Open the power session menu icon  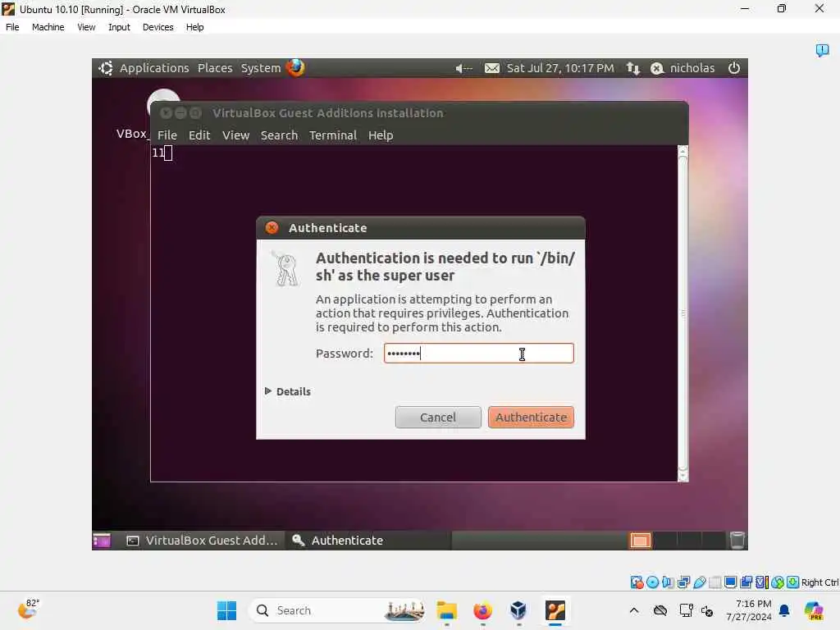point(734,68)
